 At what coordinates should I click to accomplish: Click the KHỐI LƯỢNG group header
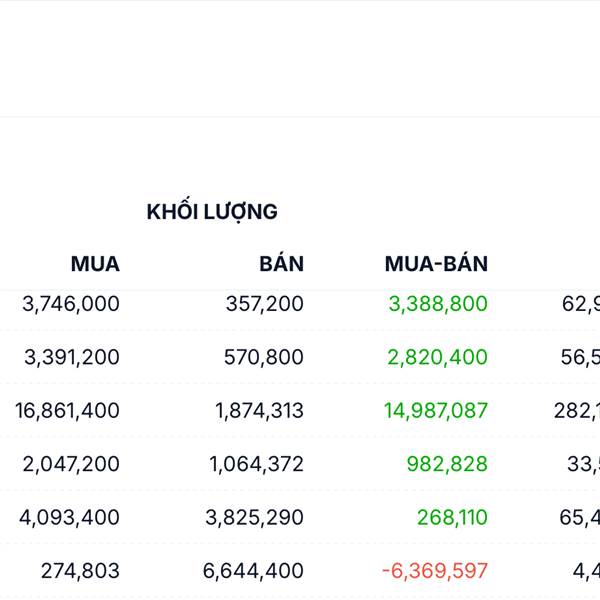coord(212,212)
